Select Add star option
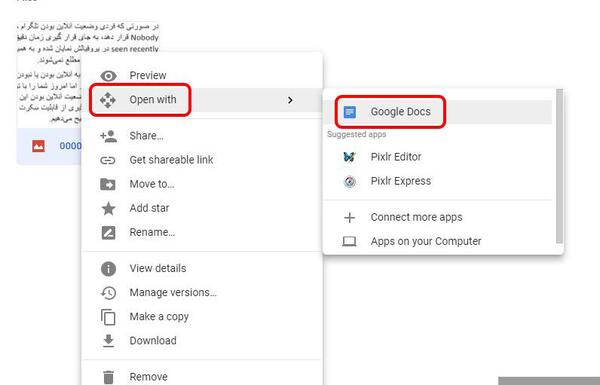Image resolution: width=600 pixels, height=385 pixels. [x=202, y=208]
